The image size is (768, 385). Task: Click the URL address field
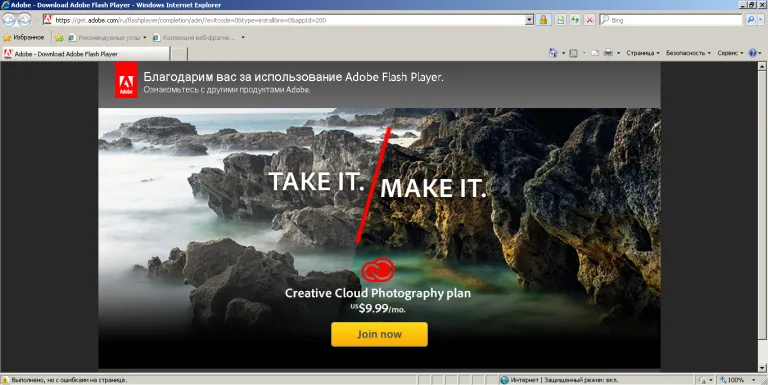[x=283, y=20]
